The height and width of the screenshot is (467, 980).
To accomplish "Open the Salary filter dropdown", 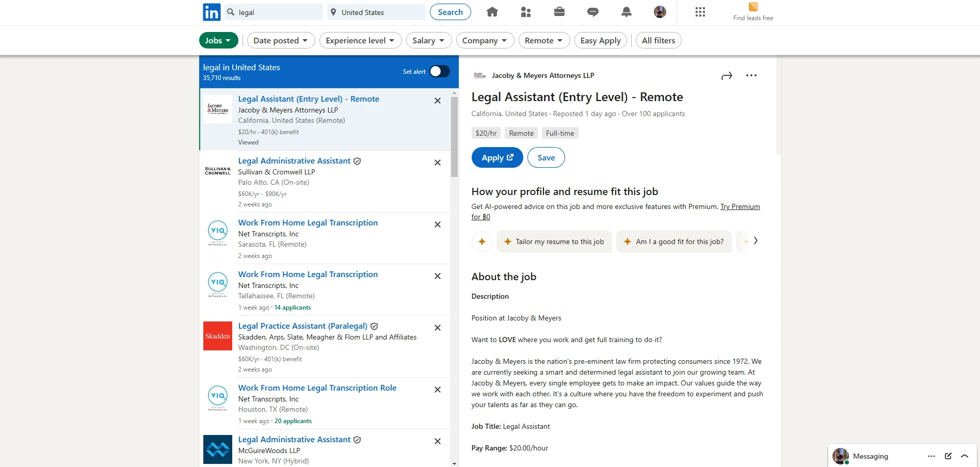I will tap(429, 40).
